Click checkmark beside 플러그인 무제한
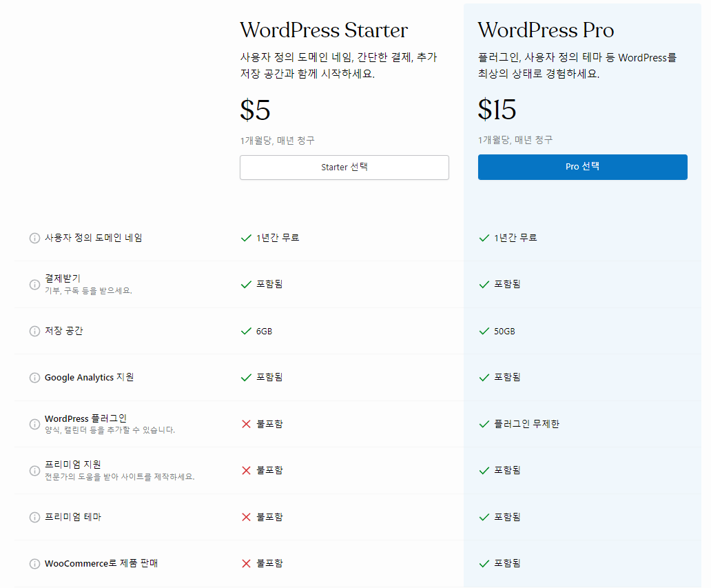711x588 pixels. click(x=484, y=424)
